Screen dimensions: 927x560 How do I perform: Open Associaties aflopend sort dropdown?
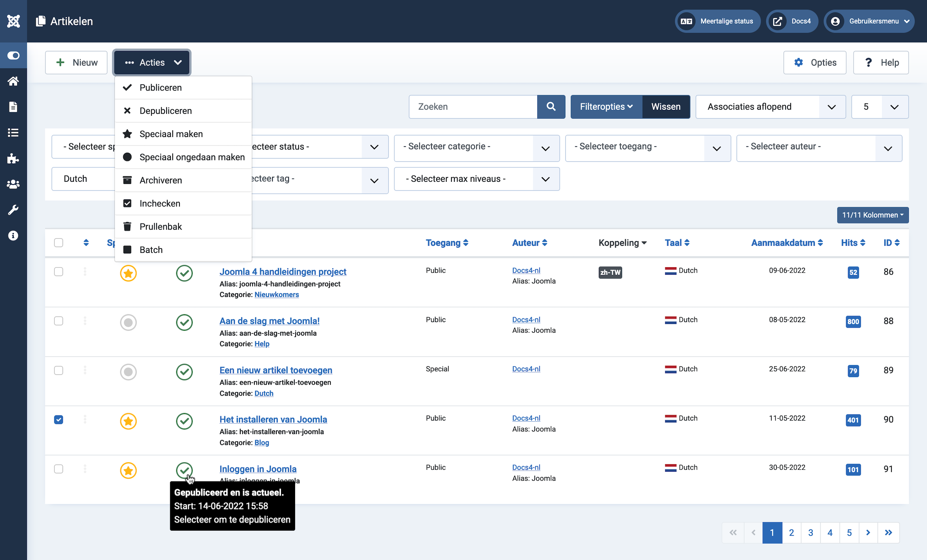[x=771, y=106]
